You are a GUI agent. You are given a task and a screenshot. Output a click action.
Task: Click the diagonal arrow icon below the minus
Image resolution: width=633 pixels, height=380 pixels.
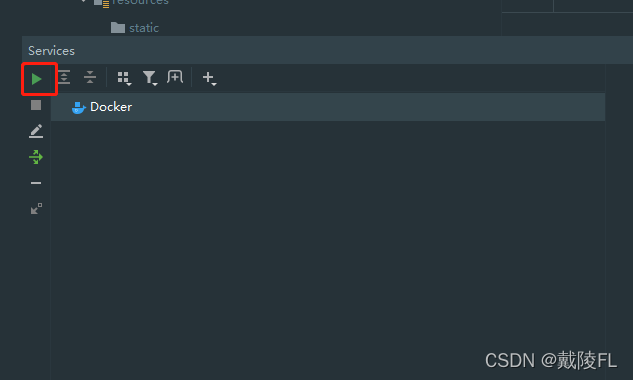(36, 208)
